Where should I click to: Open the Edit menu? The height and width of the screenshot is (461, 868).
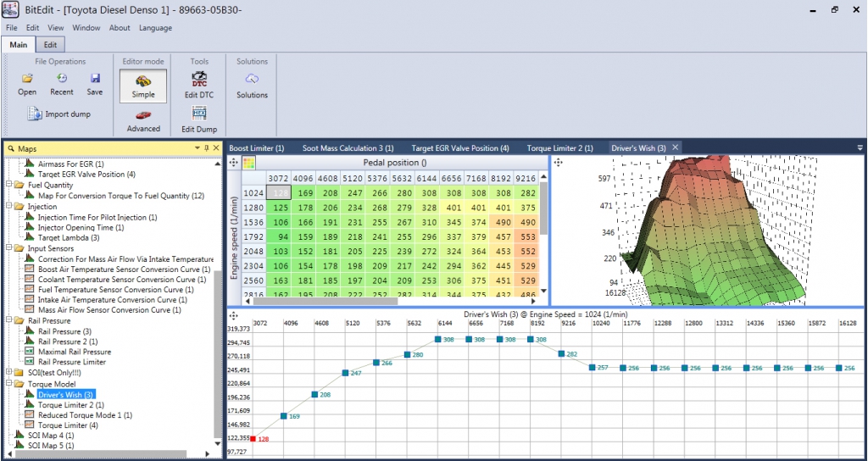pos(33,28)
